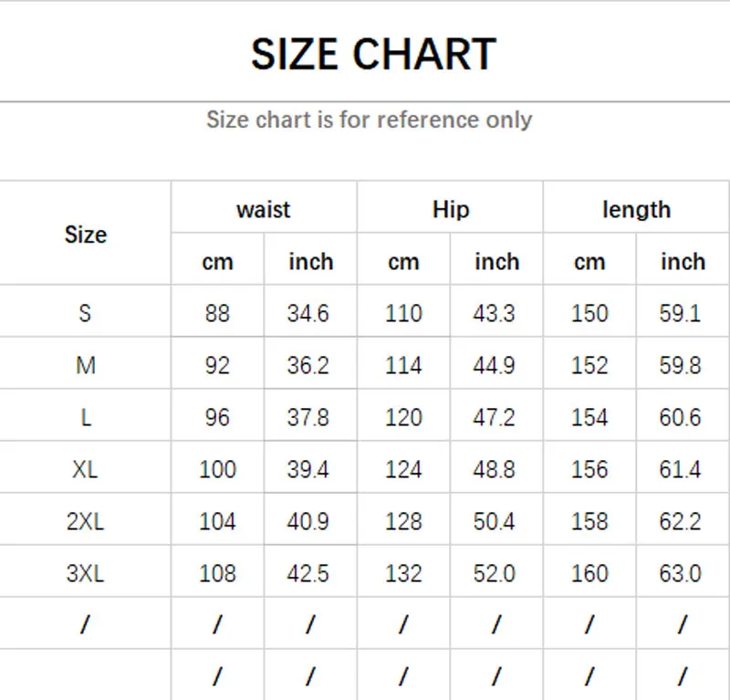Viewport: 730px width, 700px height.
Task: Click the 3XL size row label
Action: [x=85, y=573]
